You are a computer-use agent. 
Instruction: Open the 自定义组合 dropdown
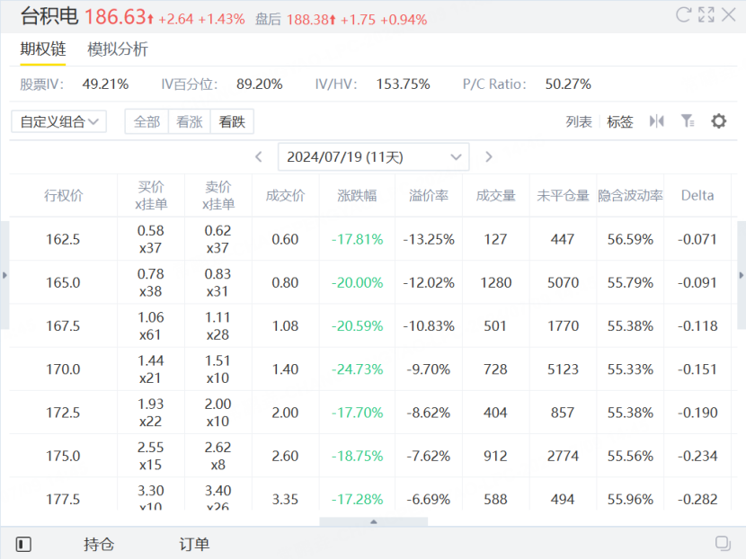pyautogui.click(x=58, y=122)
